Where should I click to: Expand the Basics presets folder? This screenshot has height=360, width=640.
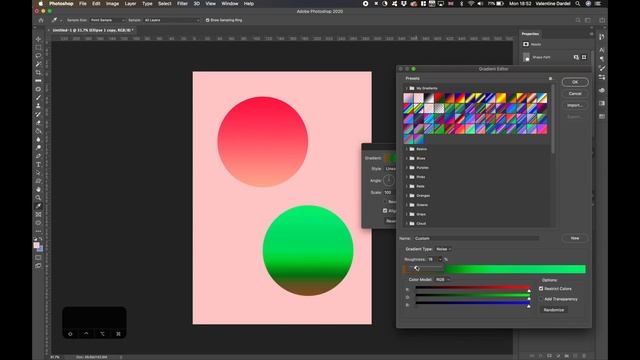coord(407,149)
